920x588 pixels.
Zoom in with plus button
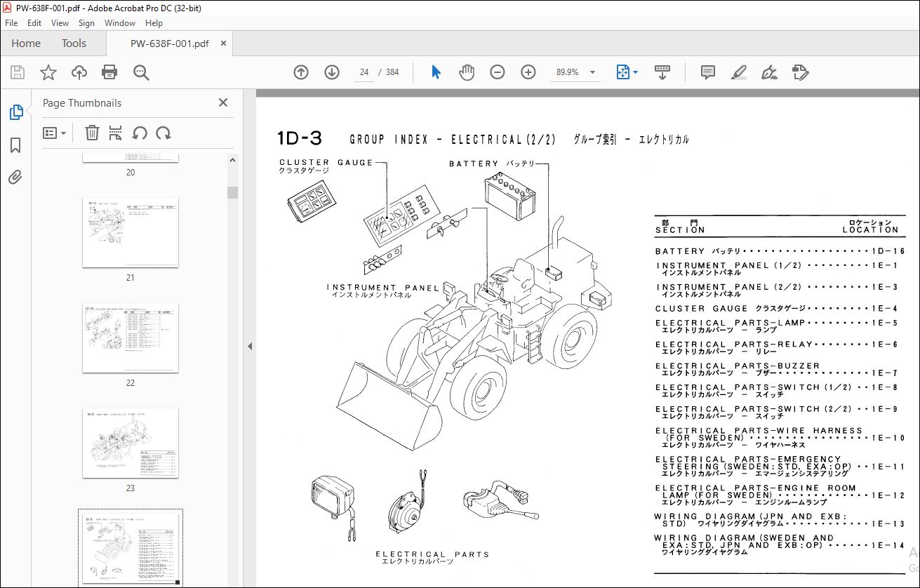528,72
